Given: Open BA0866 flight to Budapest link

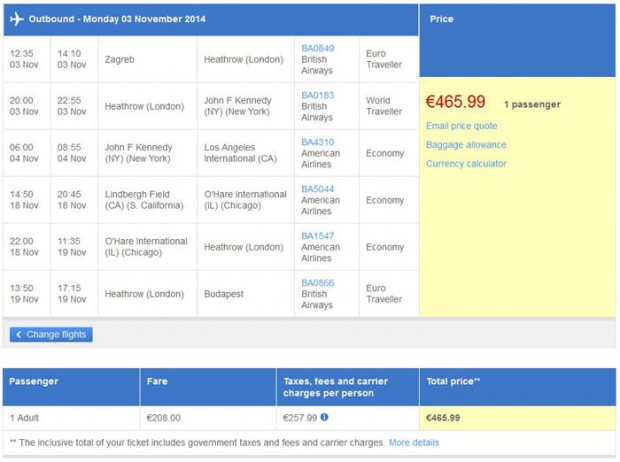Looking at the screenshot, I should 318,283.
